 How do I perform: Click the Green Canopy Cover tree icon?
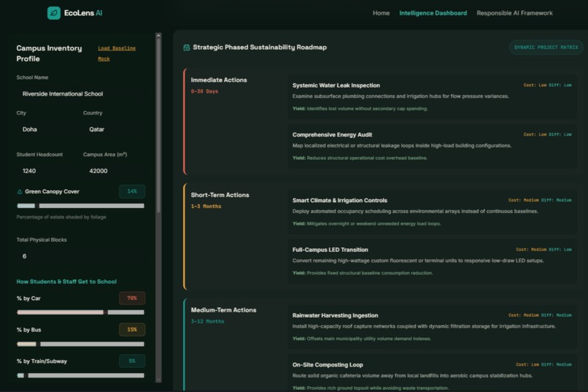(x=20, y=192)
